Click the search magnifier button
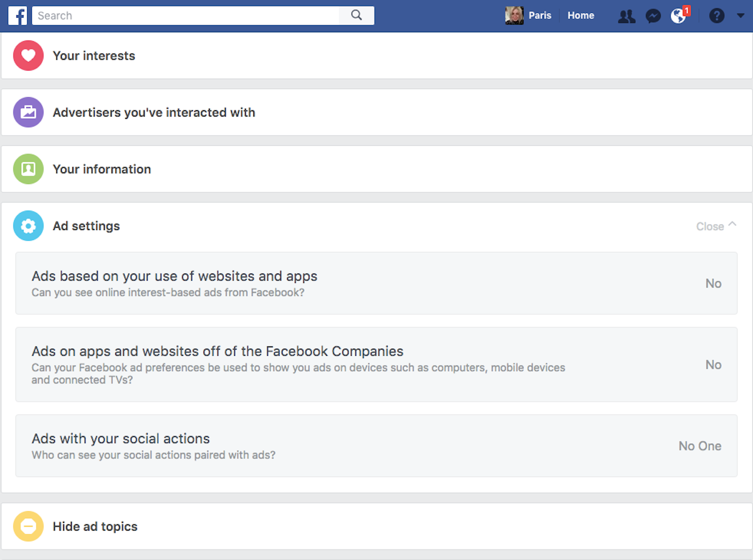Screen dimensions: 753x560 point(356,16)
